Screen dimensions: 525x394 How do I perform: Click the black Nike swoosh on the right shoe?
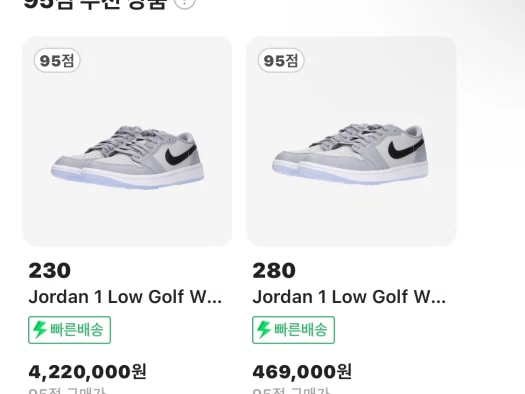[x=405, y=148]
